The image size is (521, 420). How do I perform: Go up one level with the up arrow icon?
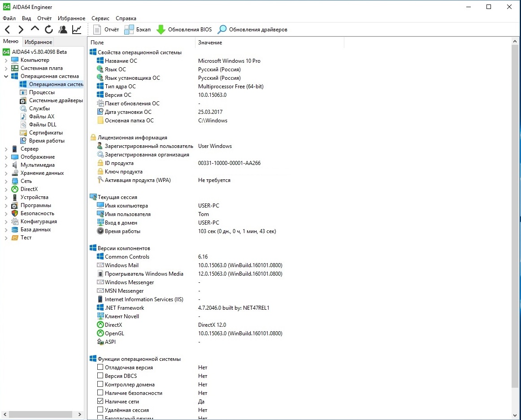(x=35, y=29)
